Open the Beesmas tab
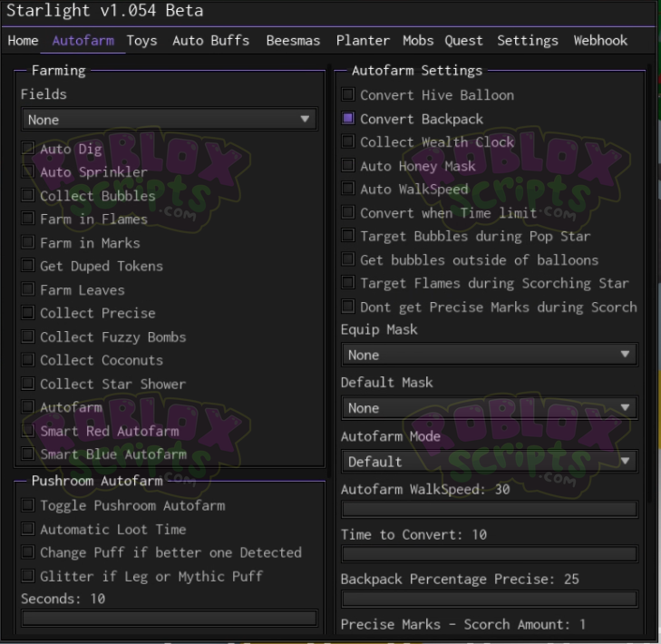This screenshot has height=644, width=661. click(x=292, y=41)
